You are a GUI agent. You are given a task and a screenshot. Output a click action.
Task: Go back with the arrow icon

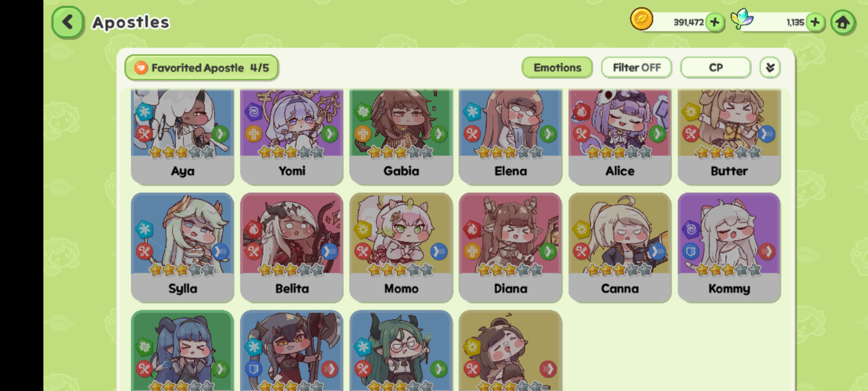tap(68, 22)
